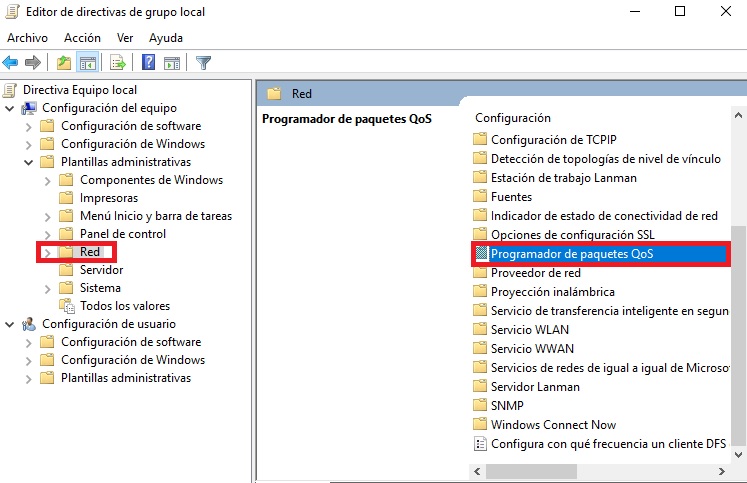Collapse the Plantillas administrativas node under equipo
Viewport: 747px width, 483px height.
click(x=29, y=162)
